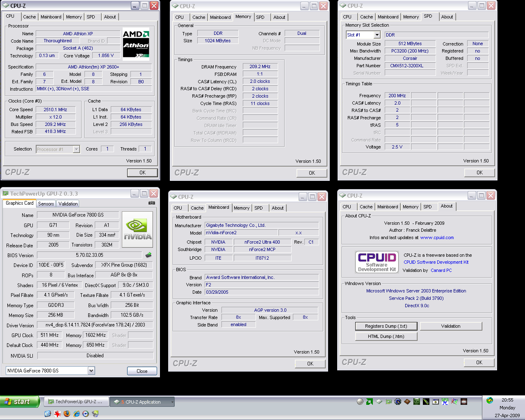Viewport: 525px width, 420px height.
Task: Click the power lightning icon beside the clock
Action: click(x=490, y=400)
